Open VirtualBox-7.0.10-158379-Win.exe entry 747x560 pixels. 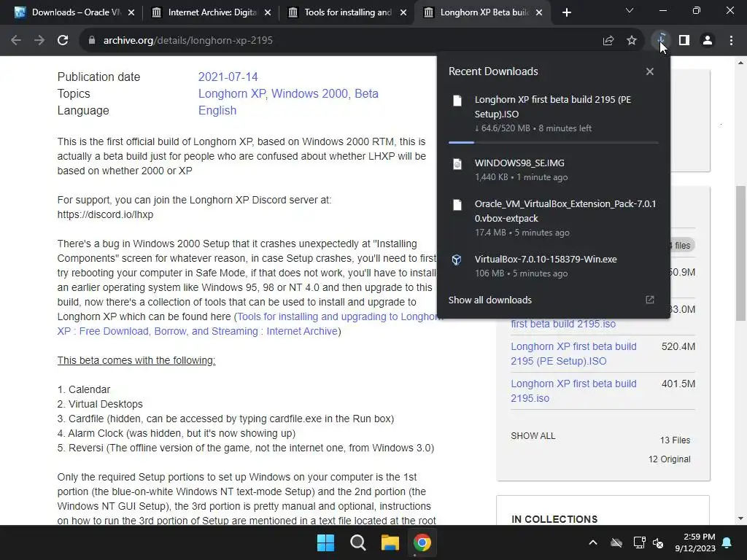553,265
